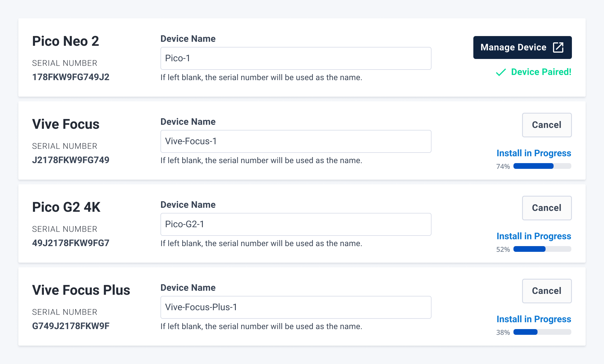This screenshot has height=364, width=604.
Task: Click the Pico-1 device name field
Action: pyautogui.click(x=296, y=58)
